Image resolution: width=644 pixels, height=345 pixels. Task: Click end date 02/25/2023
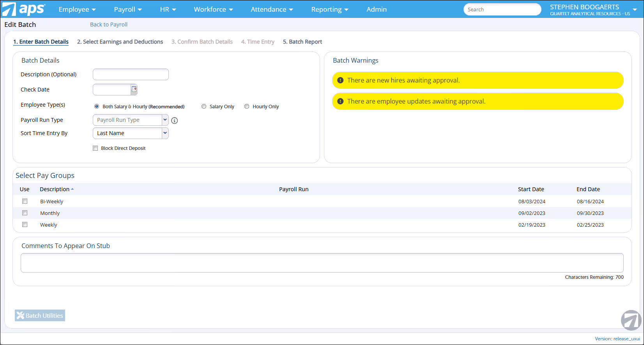[590, 225]
